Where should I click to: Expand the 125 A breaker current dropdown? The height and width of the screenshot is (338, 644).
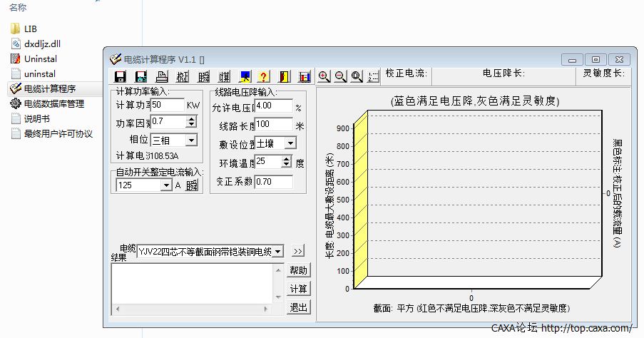(x=165, y=185)
